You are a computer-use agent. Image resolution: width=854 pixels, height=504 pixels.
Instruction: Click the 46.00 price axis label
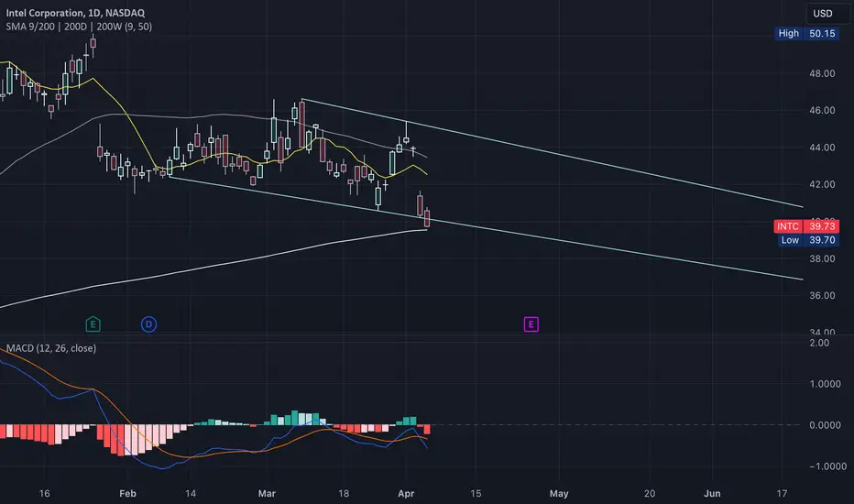coord(822,110)
